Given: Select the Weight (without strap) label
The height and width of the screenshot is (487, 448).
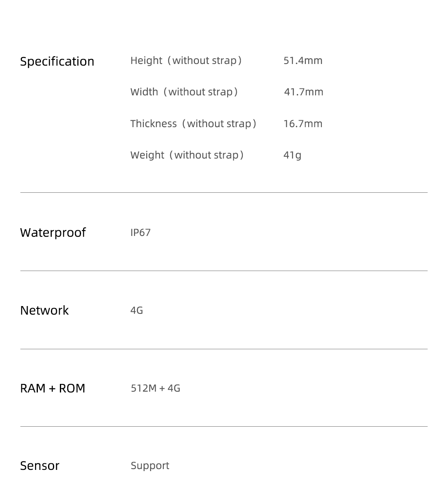Looking at the screenshot, I should point(187,155).
